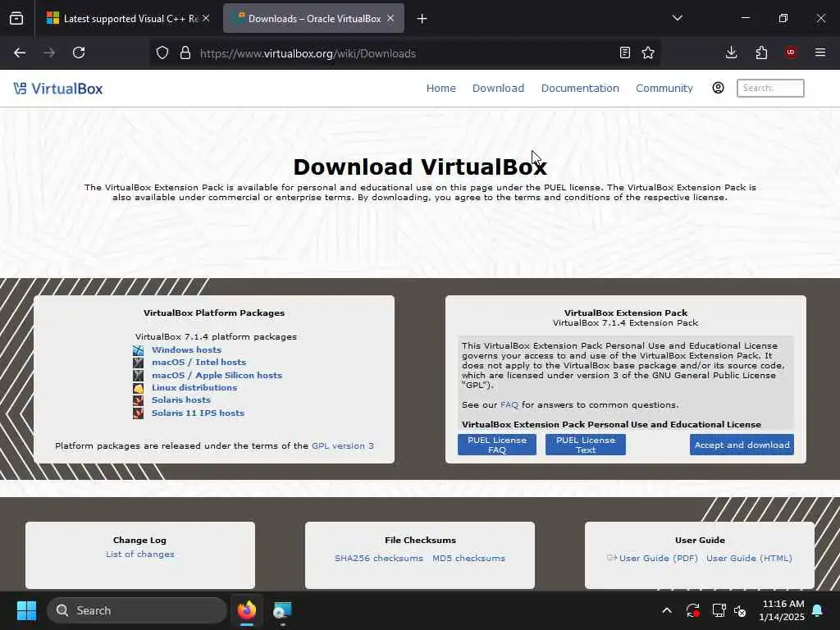Reload the page with the refresh icon

79,52
